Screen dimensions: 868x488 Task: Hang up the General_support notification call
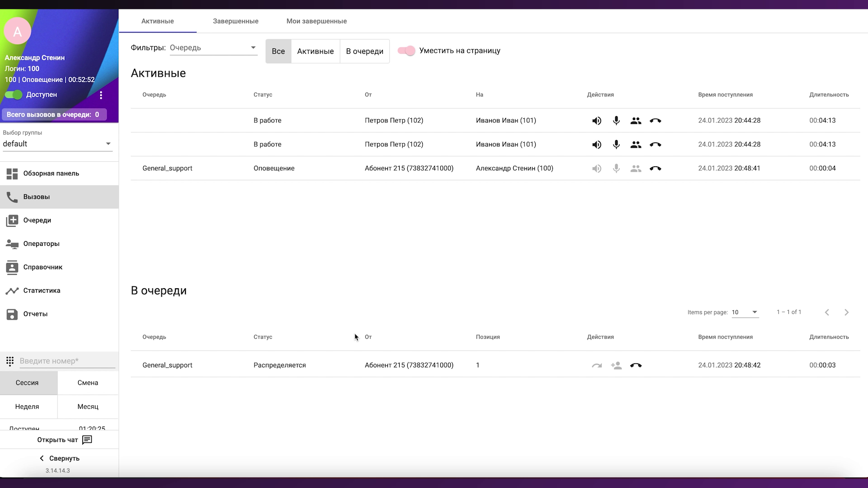[x=655, y=169]
